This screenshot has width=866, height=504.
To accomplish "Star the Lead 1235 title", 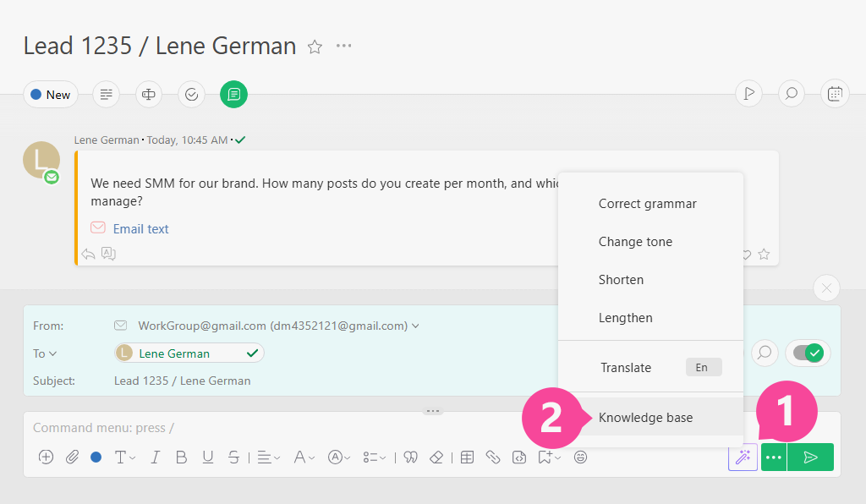I will pos(315,47).
